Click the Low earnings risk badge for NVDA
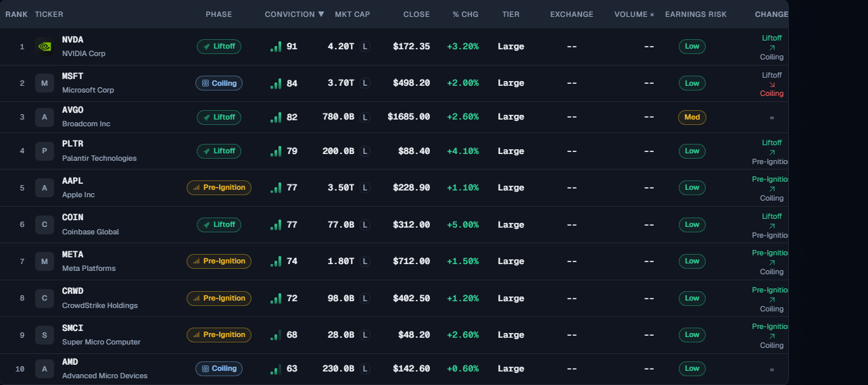This screenshot has height=385, width=868. click(x=692, y=47)
